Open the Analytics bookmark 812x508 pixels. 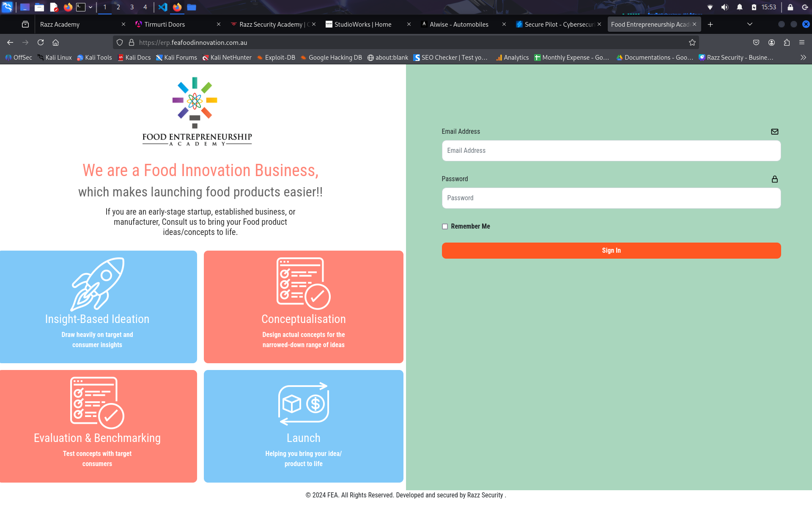click(512, 58)
